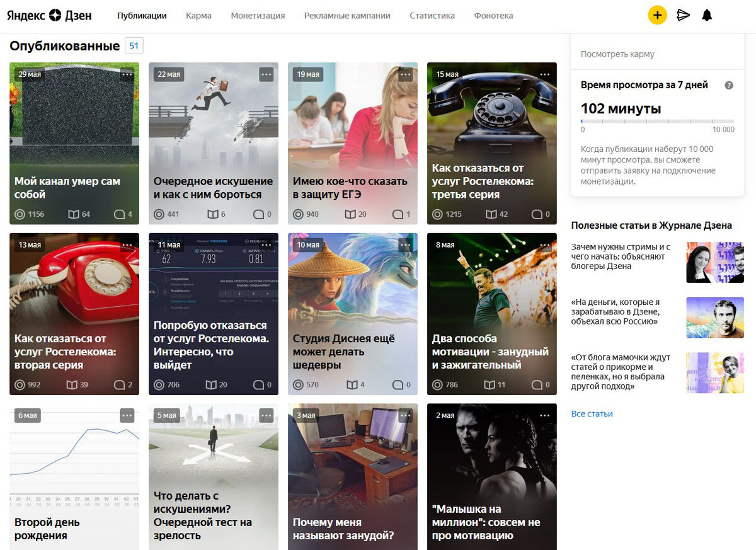Open article От блога мамочки ждут
Image resolution: width=756 pixels, height=550 pixels.
pos(620,372)
